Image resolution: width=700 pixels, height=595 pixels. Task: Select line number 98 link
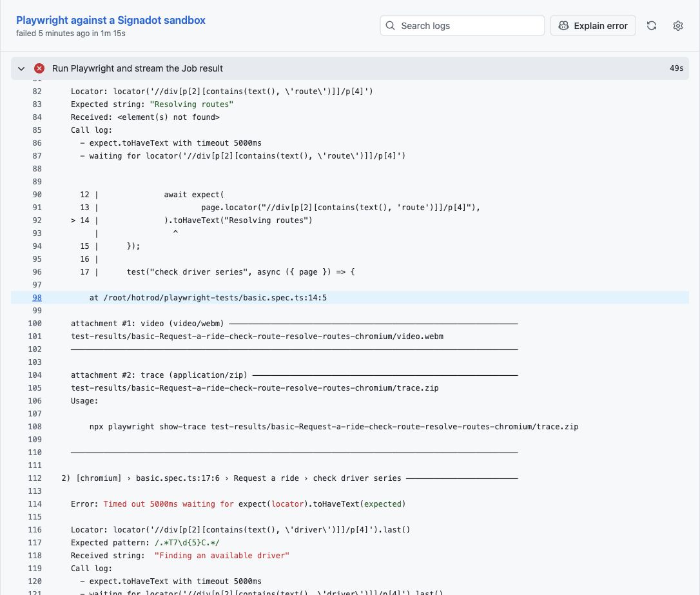tap(37, 298)
